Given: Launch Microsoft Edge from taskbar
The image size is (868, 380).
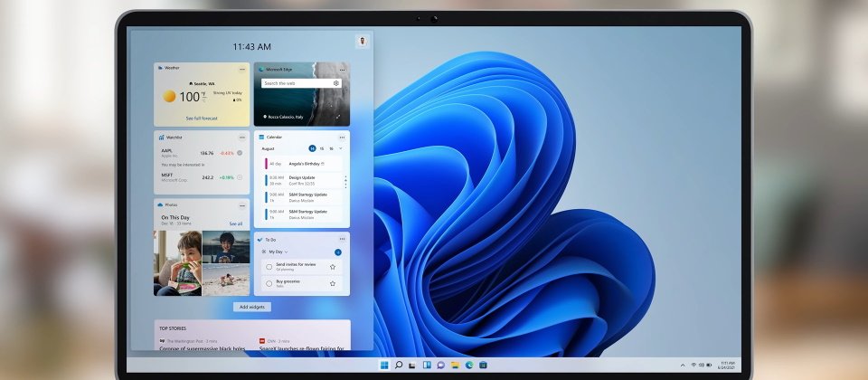Looking at the screenshot, I should 469,365.
